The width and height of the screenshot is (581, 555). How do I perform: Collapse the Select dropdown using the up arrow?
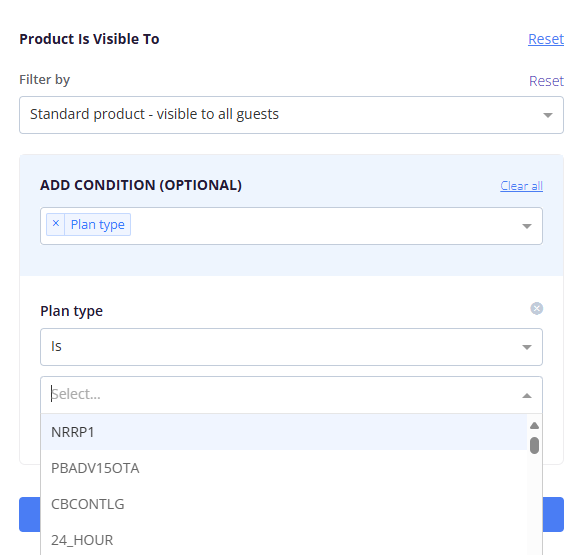tap(527, 396)
